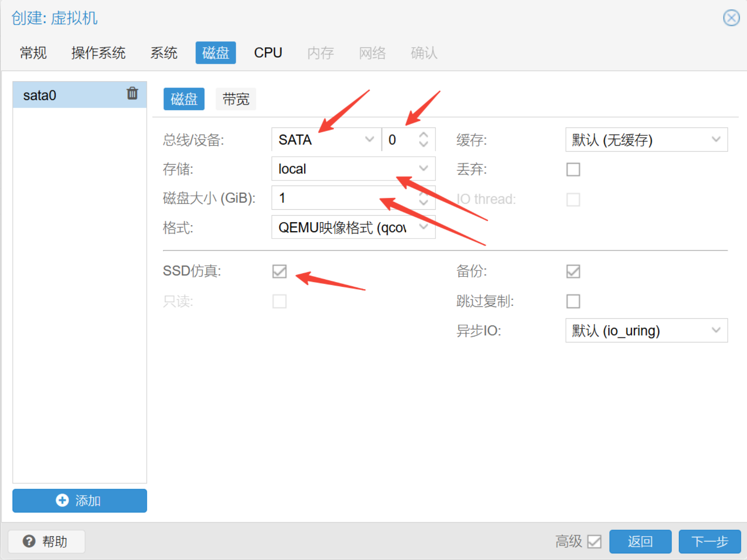The height and width of the screenshot is (560, 747).
Task: Expand the 格式 QEMU image format dropdown
Action: (423, 227)
